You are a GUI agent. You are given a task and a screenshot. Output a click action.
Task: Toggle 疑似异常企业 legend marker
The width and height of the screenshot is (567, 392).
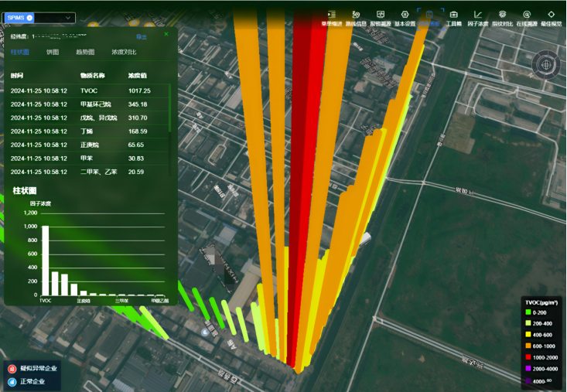(12, 369)
